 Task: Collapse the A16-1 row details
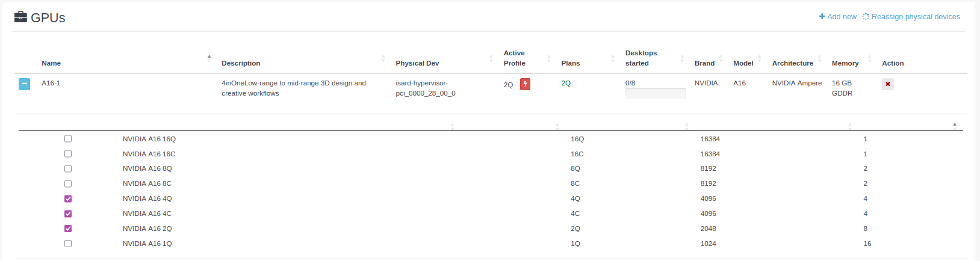click(24, 84)
